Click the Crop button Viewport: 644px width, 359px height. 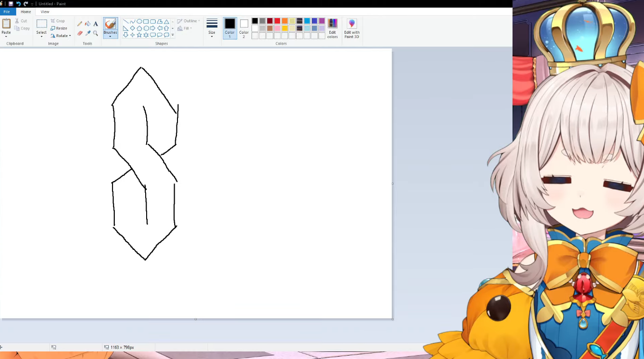[58, 21]
